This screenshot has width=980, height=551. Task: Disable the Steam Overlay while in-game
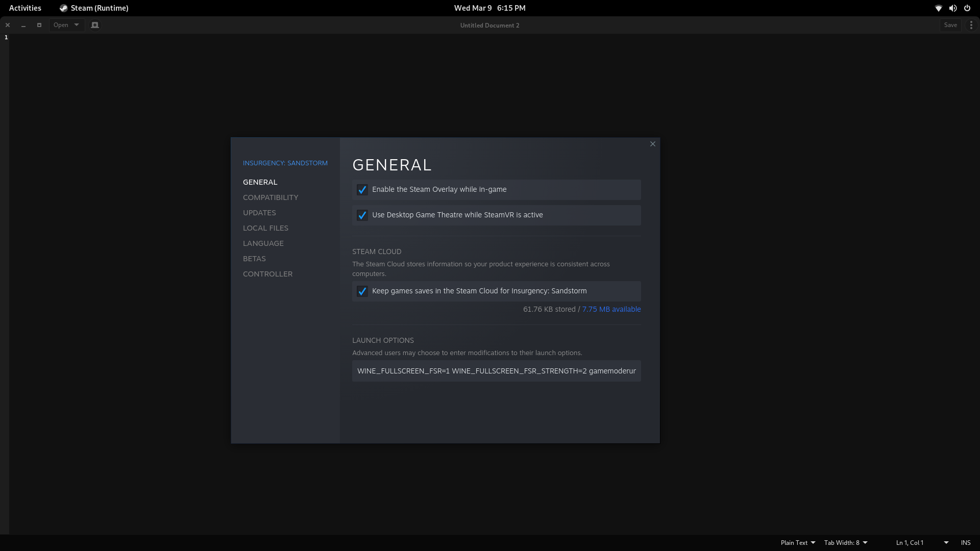[x=362, y=189]
